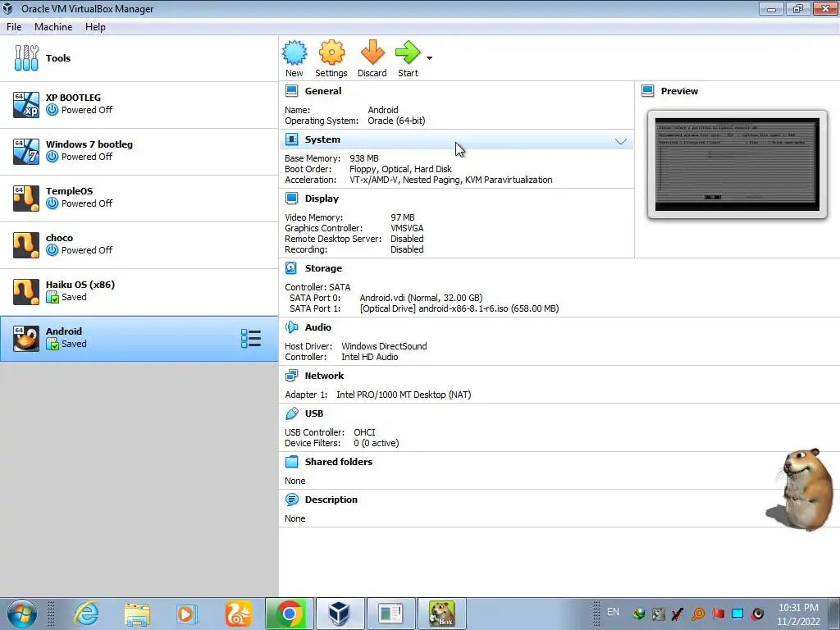
Task: Open Windows Media Player on taskbar
Action: [x=186, y=614]
